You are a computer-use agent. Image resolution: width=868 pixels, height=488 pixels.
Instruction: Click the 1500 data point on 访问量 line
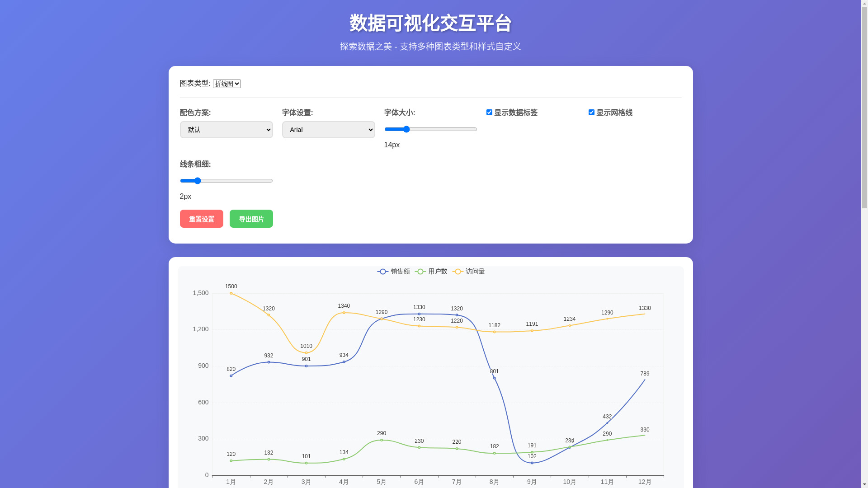pyautogui.click(x=231, y=293)
